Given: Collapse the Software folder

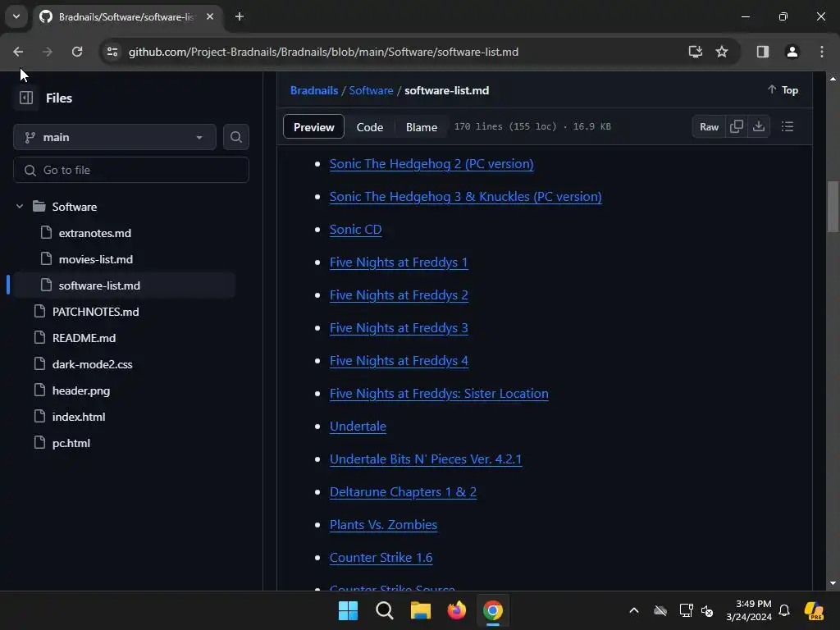Looking at the screenshot, I should pos(20,206).
